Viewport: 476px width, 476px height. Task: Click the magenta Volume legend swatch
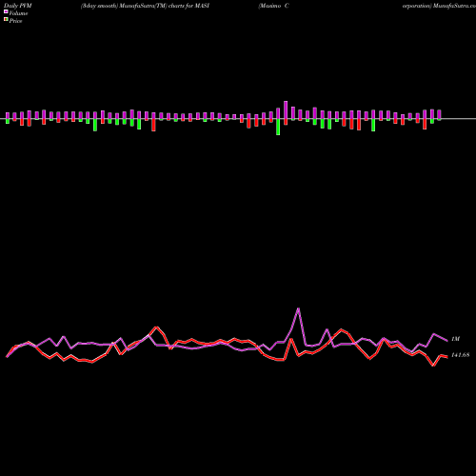pyautogui.click(x=6, y=12)
